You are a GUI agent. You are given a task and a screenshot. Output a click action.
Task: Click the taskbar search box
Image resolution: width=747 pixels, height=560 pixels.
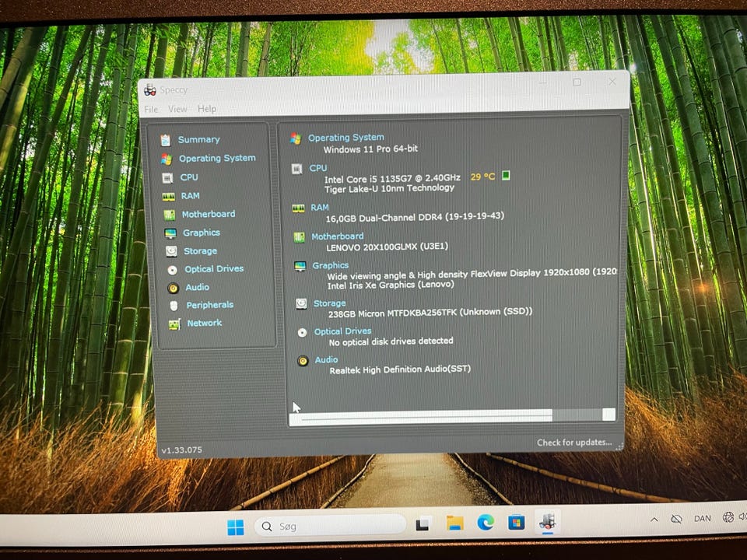tap(331, 526)
